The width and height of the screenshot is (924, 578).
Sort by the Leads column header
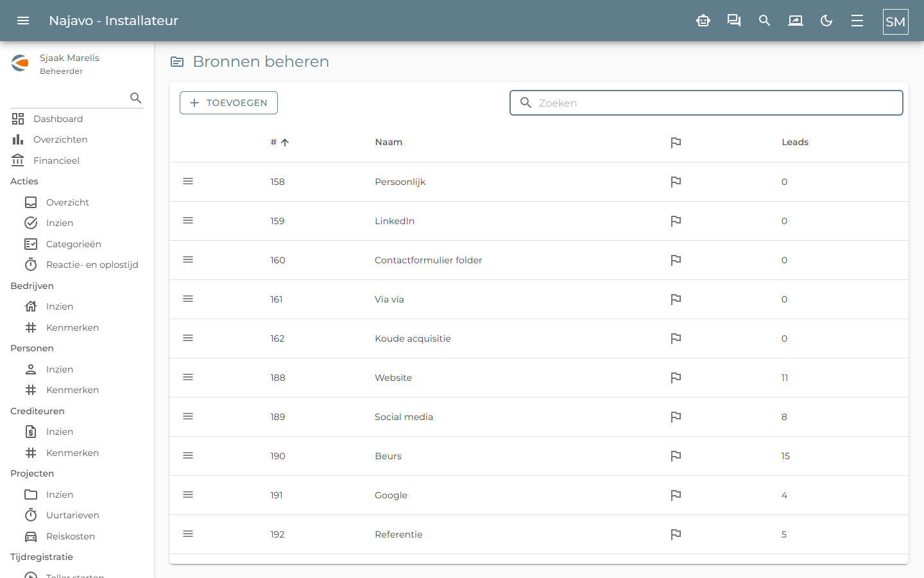[x=795, y=142]
